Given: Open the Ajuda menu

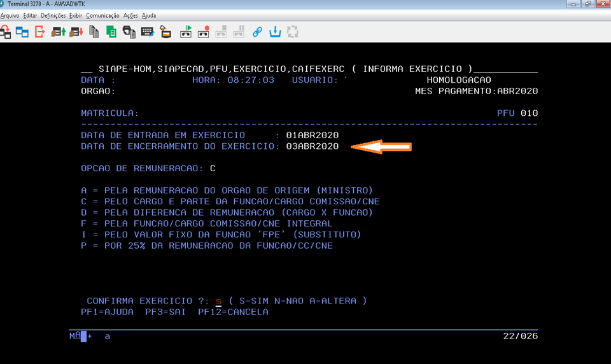Looking at the screenshot, I should click(x=149, y=15).
